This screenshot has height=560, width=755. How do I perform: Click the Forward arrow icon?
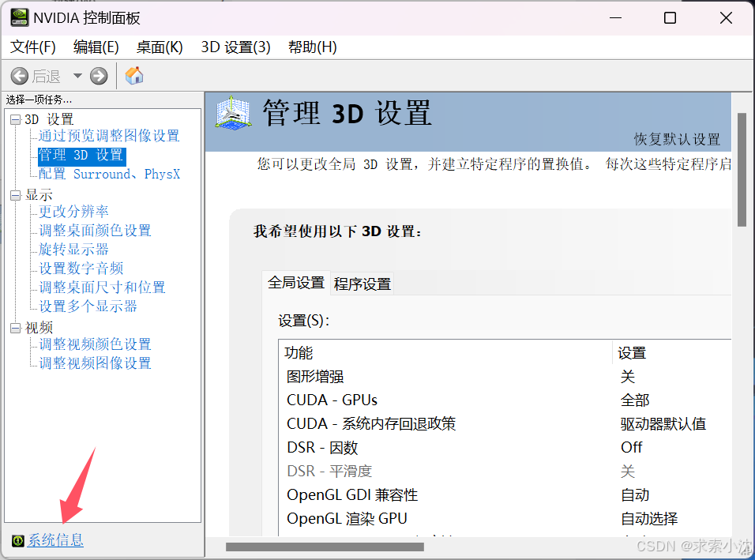click(x=99, y=76)
